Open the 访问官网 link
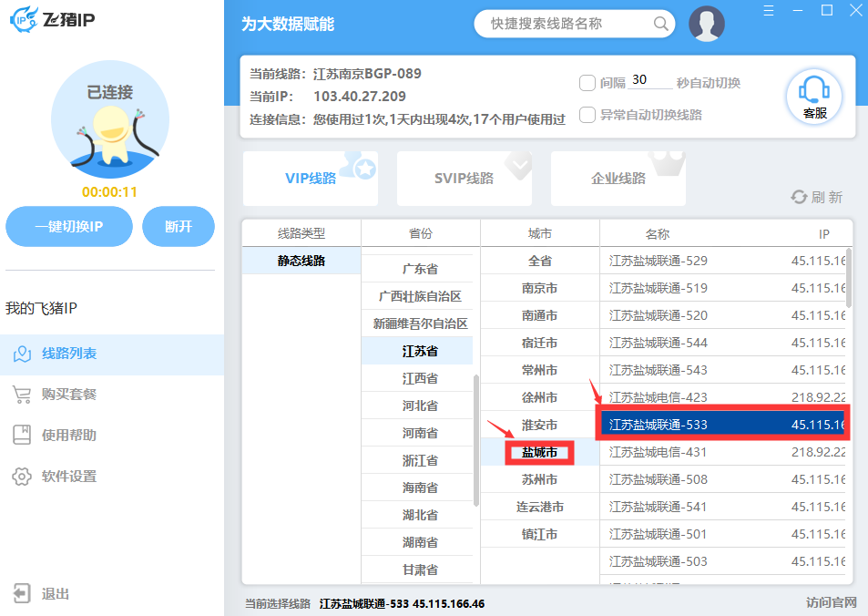Viewport: 868px width, 616px height. coord(831,602)
